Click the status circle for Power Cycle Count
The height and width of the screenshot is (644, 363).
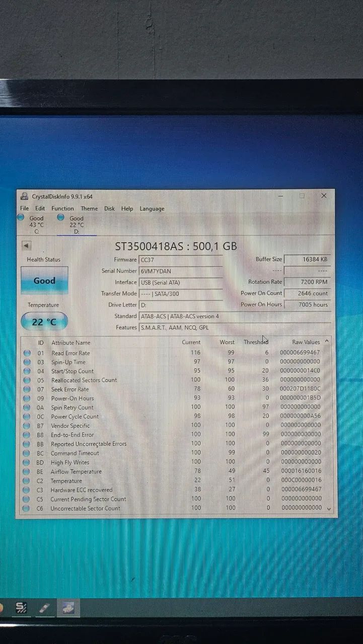coord(27,417)
